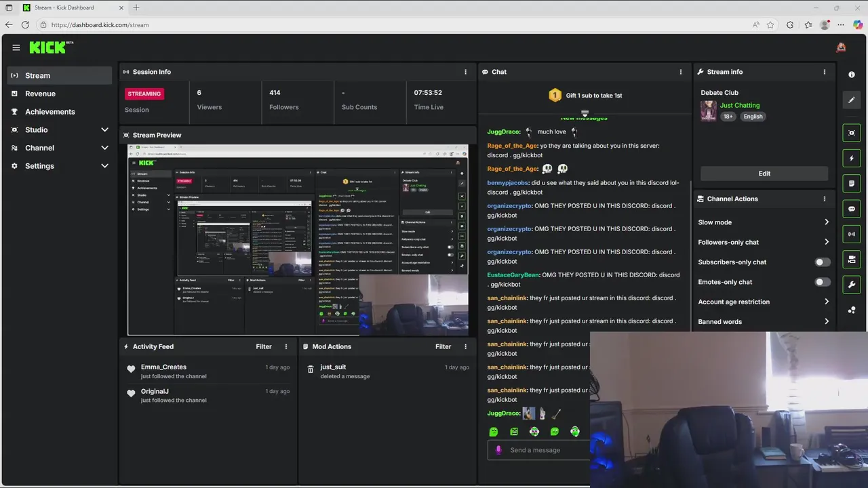This screenshot has width=868, height=488.
Task: Select Stream in left sidebar
Action: [59, 75]
